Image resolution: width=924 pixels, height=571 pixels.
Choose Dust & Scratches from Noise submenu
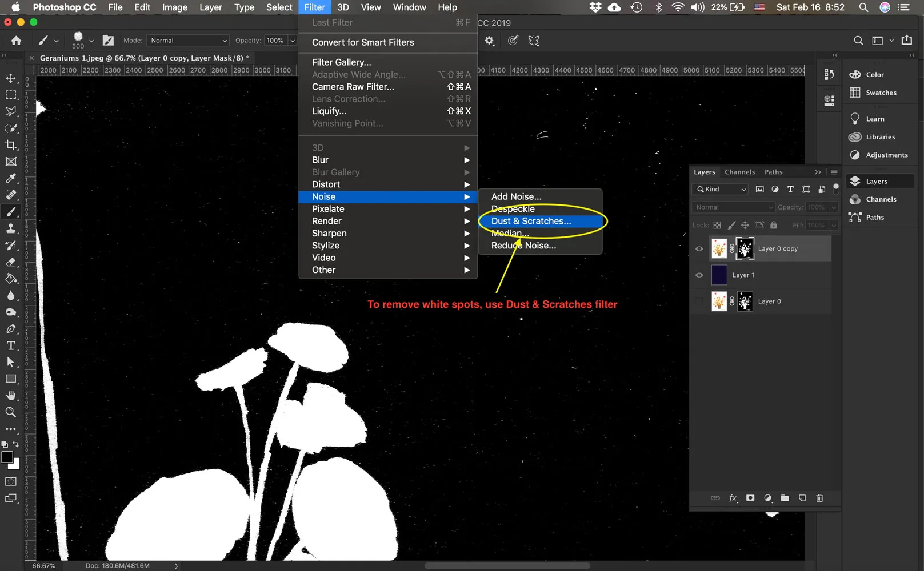531,221
